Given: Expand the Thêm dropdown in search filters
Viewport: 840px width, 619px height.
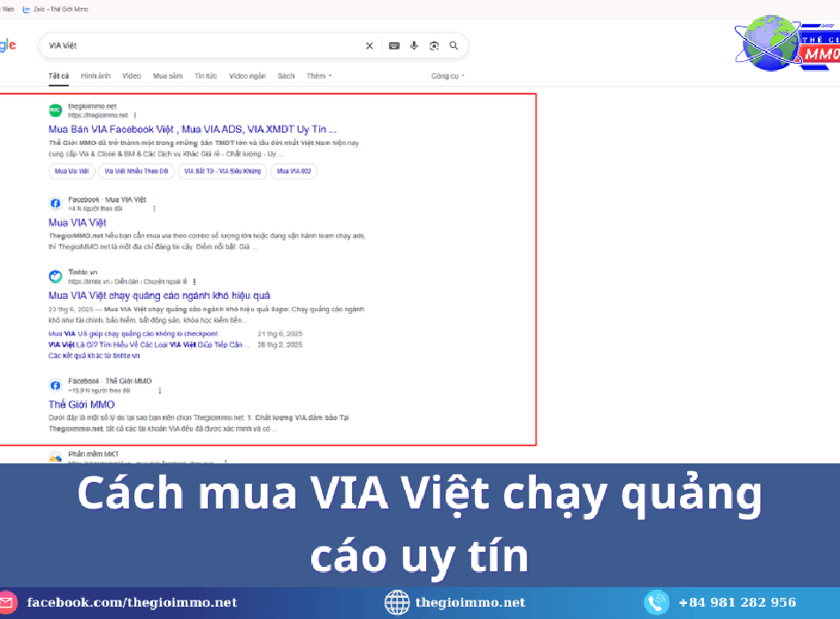Looking at the screenshot, I should pos(318,76).
